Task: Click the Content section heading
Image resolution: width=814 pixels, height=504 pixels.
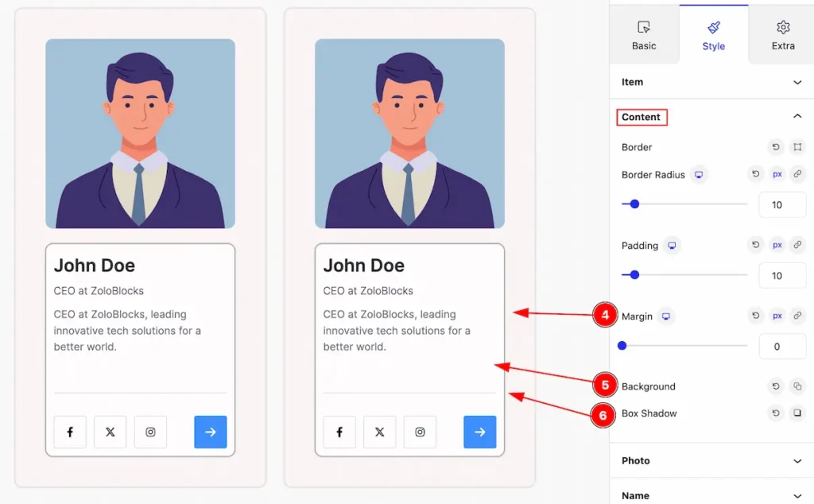Action: tap(642, 117)
